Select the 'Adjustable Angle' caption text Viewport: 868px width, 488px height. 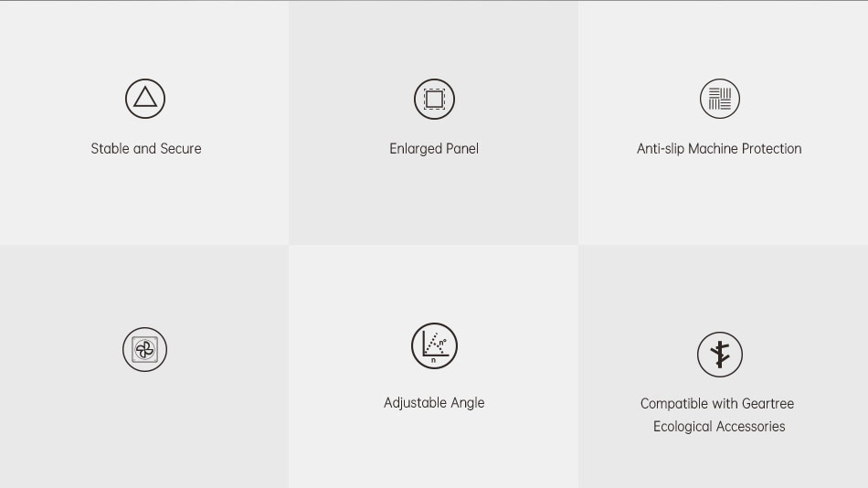coord(434,403)
